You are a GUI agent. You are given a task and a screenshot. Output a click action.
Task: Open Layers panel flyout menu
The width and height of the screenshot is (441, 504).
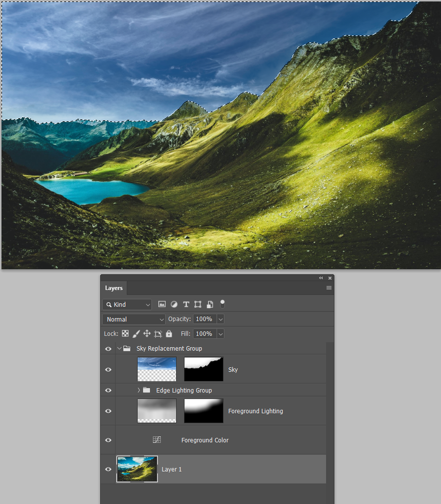pyautogui.click(x=329, y=288)
